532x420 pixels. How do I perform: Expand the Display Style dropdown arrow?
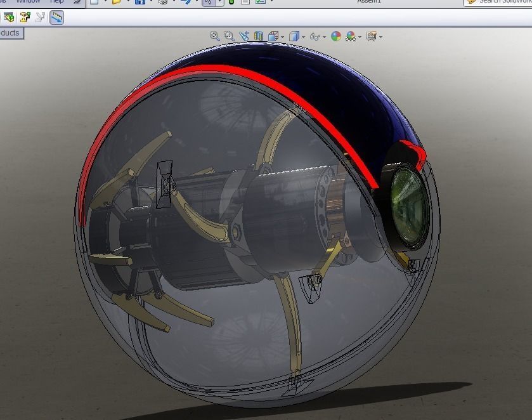tap(303, 37)
